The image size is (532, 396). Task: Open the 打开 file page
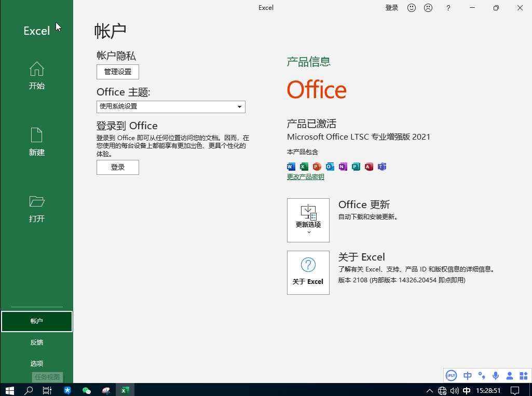37,209
